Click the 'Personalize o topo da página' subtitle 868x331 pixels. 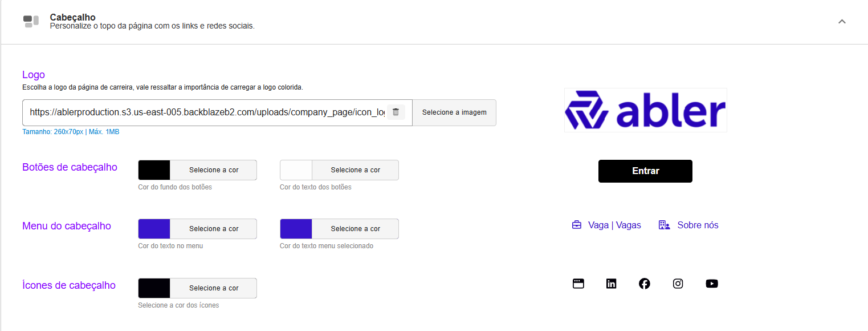[x=152, y=26]
